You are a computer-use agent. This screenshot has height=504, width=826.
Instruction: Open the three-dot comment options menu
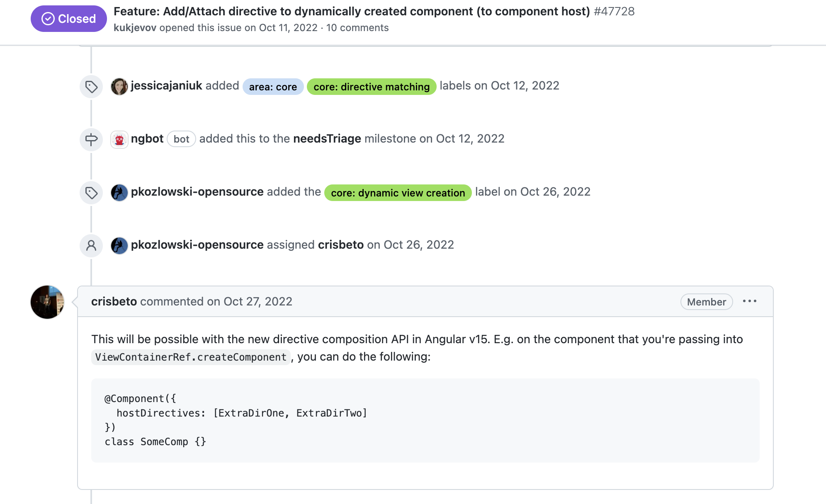(750, 301)
